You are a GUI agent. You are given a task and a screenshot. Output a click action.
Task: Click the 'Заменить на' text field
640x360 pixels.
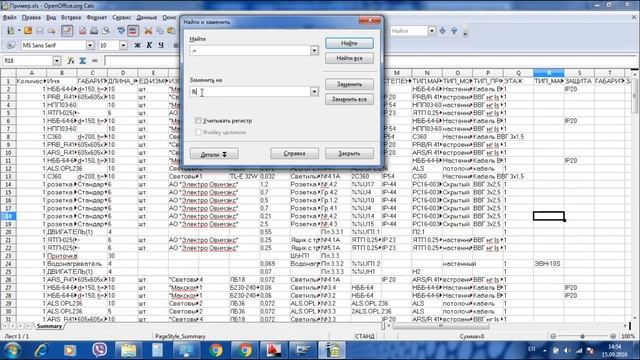click(250, 92)
